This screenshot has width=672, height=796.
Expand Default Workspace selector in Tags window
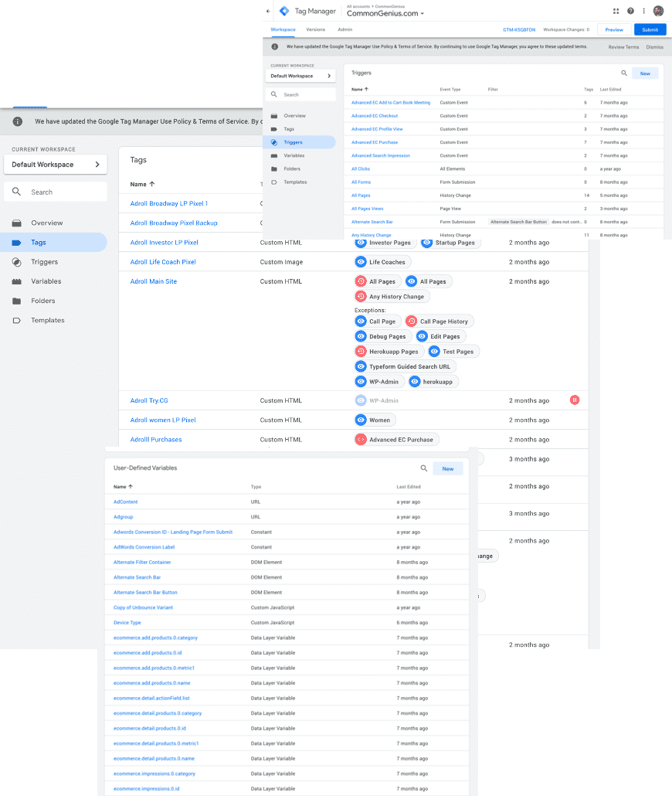56,165
